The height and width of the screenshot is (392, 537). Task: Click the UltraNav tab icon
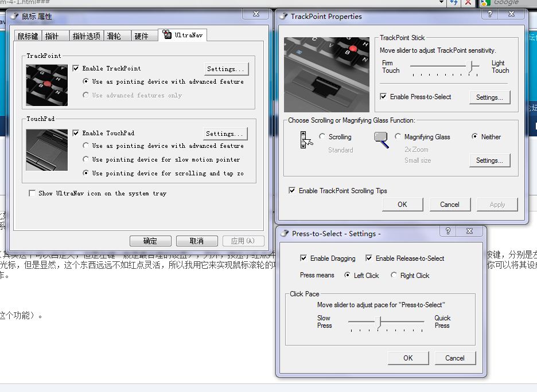(x=168, y=36)
